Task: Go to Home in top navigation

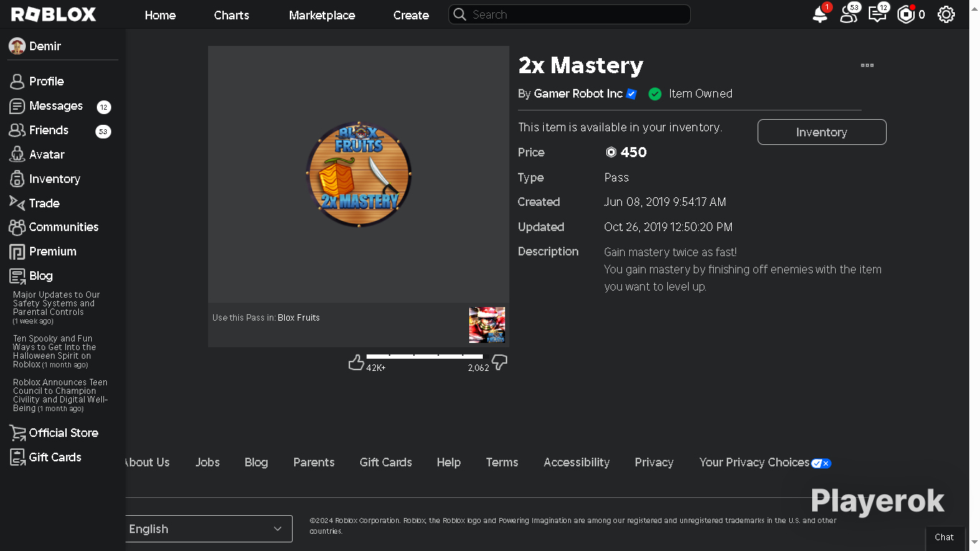Action: 160,15
